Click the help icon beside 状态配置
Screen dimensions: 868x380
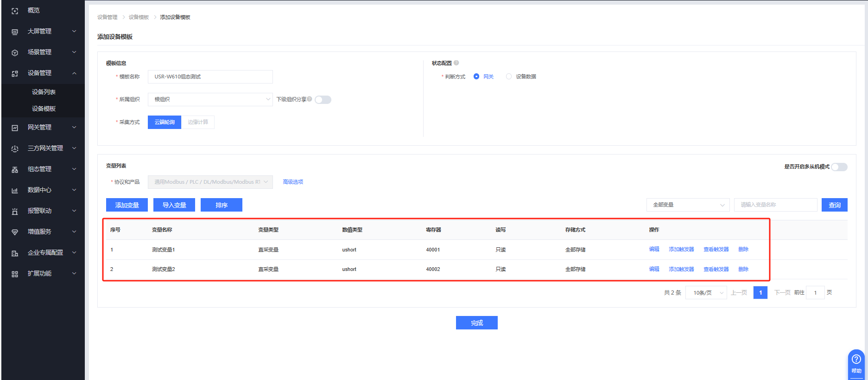[x=456, y=63]
